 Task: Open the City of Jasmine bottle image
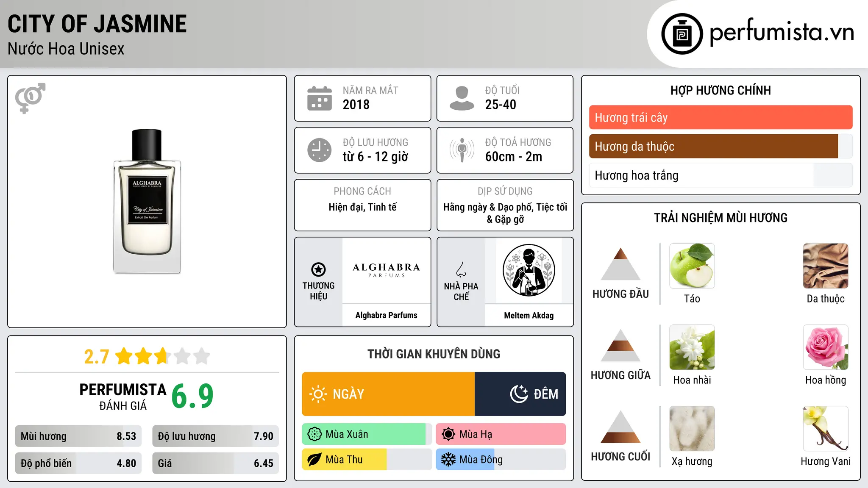coord(147,201)
